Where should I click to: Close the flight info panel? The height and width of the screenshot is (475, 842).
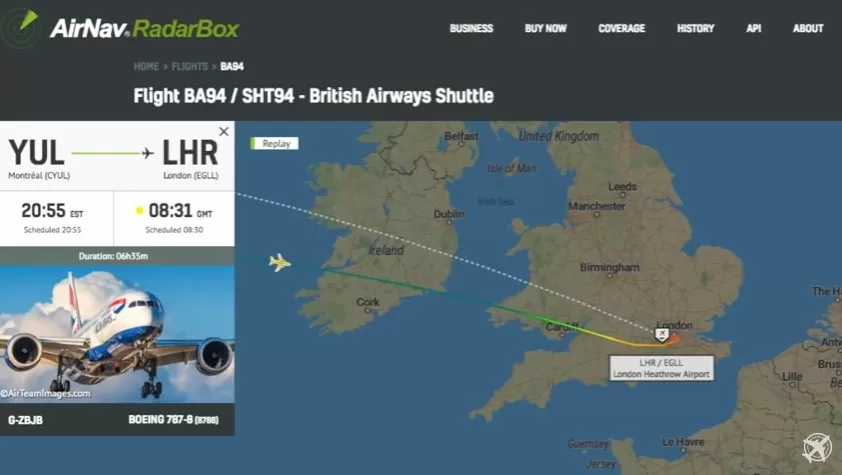point(224,131)
